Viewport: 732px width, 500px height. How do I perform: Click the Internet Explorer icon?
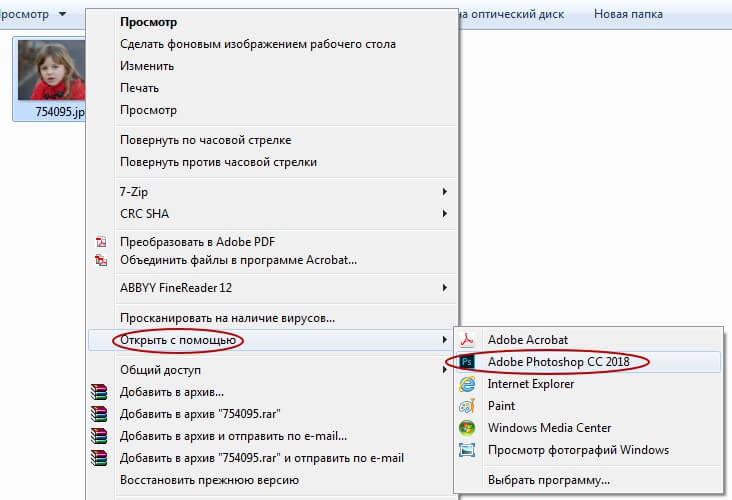pyautogui.click(x=467, y=384)
